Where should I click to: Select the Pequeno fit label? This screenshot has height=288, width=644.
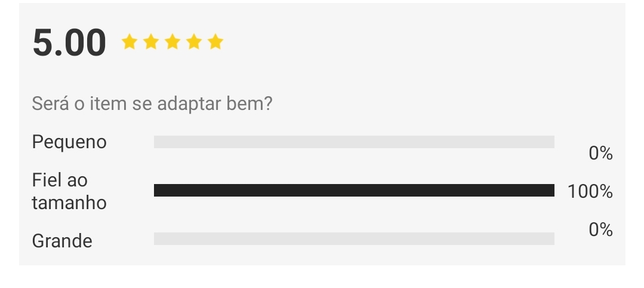pos(69,142)
